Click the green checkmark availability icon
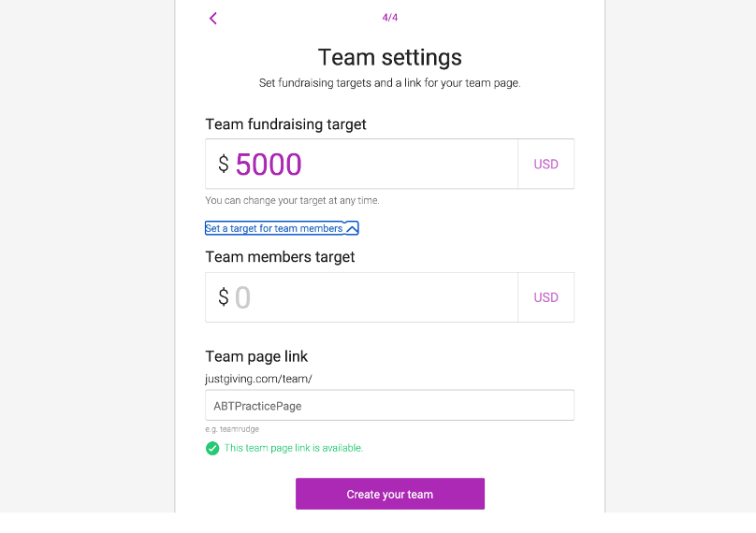756x533 pixels. coord(212,448)
